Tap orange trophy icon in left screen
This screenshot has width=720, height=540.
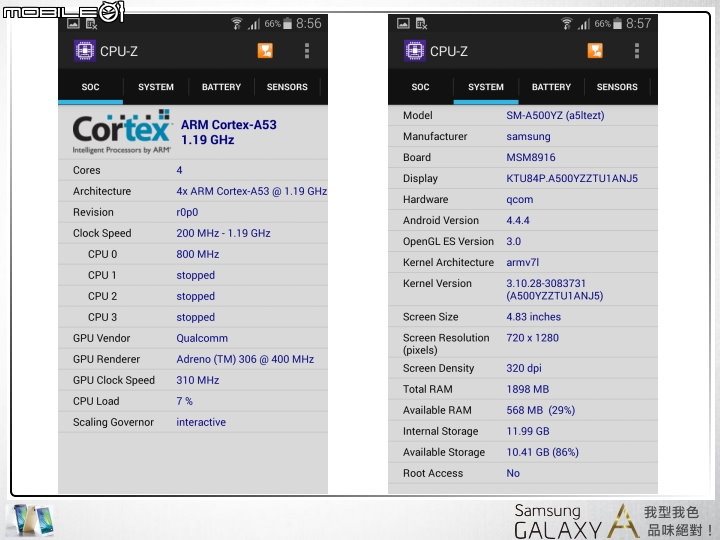pos(265,51)
